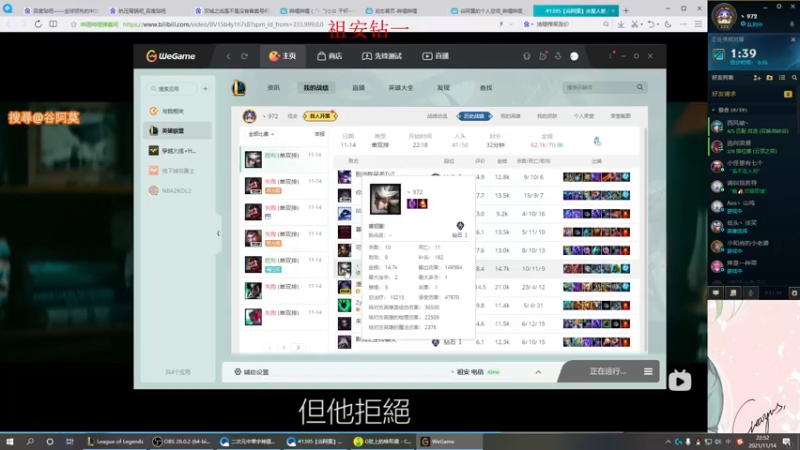Open OBS 26.0.2 in the taskbar
Screen dimensions: 800x450
pos(183,441)
